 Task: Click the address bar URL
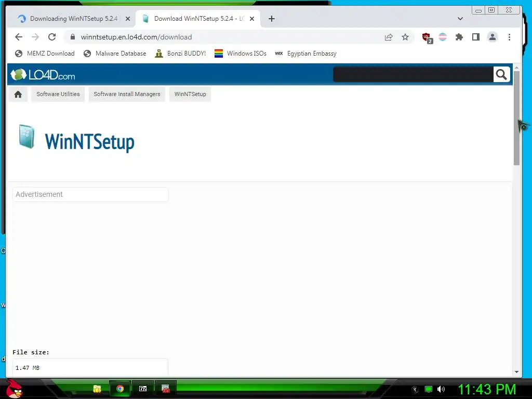(x=137, y=37)
